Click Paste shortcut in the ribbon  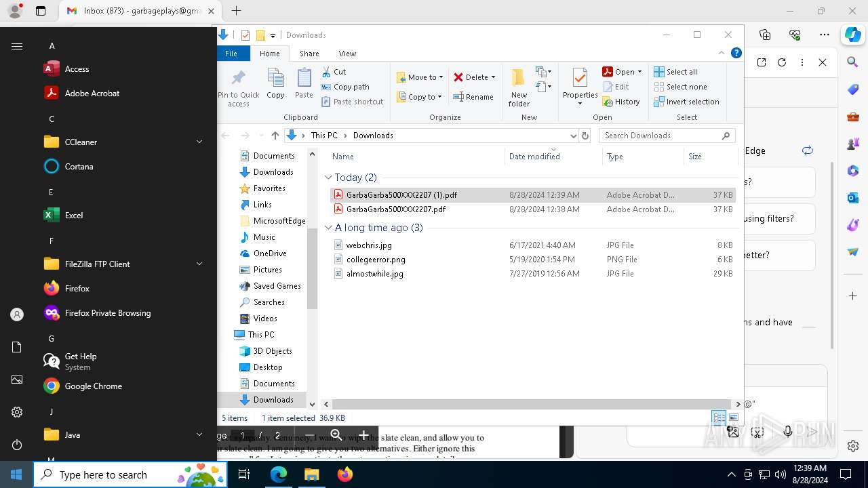pyautogui.click(x=352, y=102)
